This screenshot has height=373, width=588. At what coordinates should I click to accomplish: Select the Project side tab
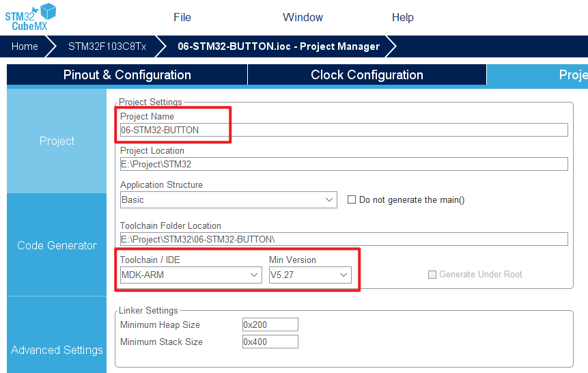pos(57,141)
